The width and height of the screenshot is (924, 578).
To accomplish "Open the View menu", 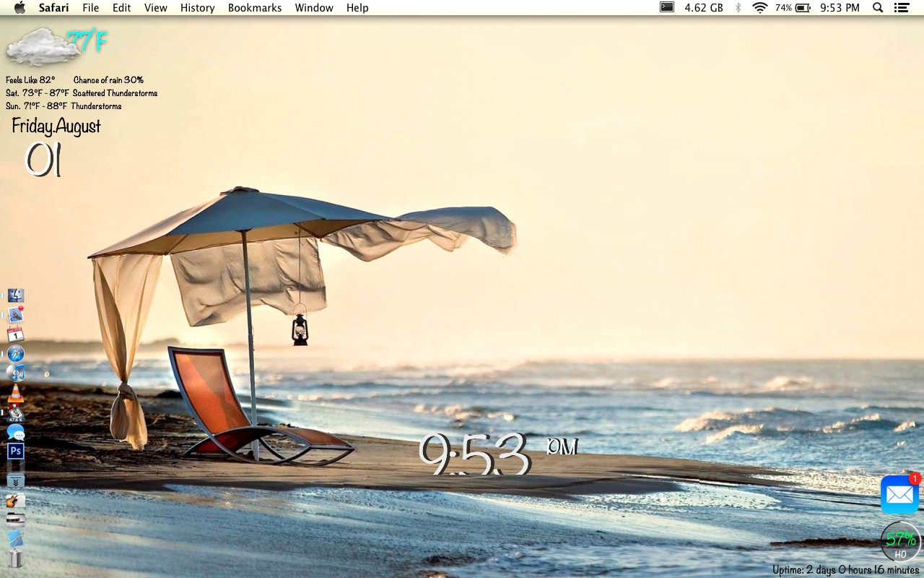I will click(x=156, y=8).
